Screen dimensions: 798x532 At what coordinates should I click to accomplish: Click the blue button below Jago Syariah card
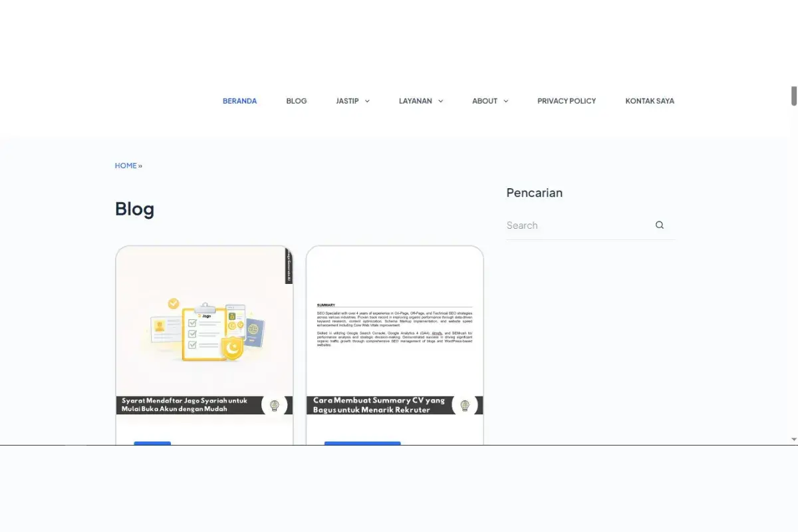point(152,443)
